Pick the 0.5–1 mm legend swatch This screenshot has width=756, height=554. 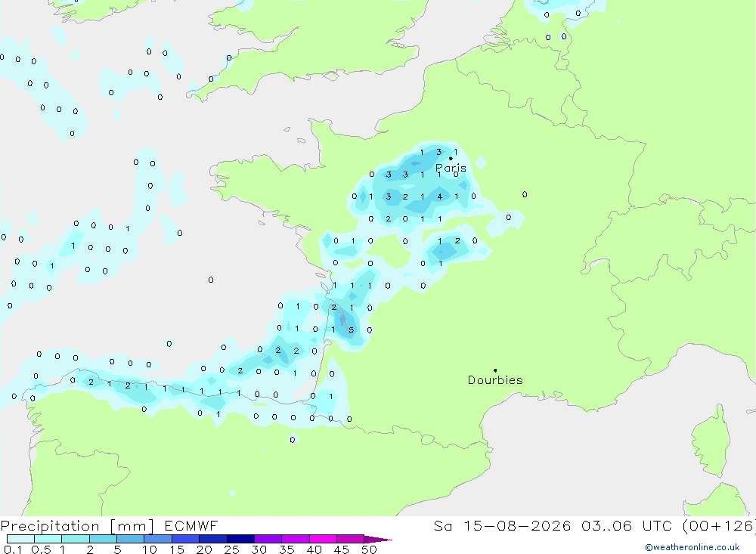48,539
